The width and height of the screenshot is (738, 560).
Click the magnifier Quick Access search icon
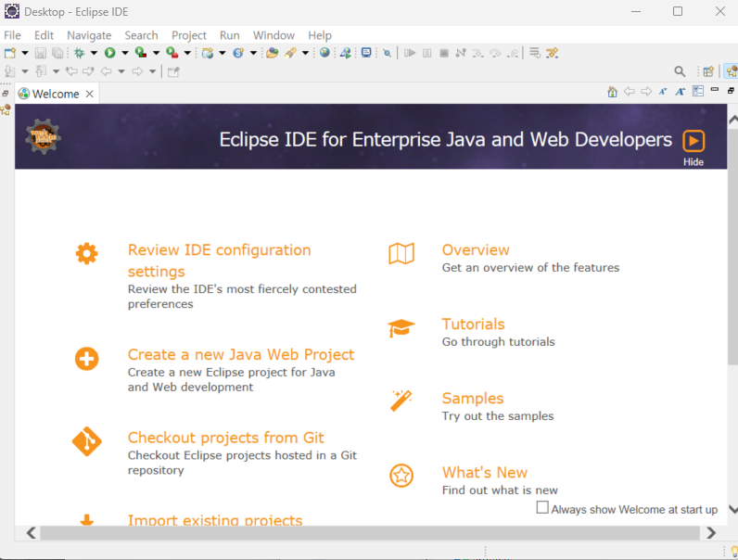(x=680, y=71)
